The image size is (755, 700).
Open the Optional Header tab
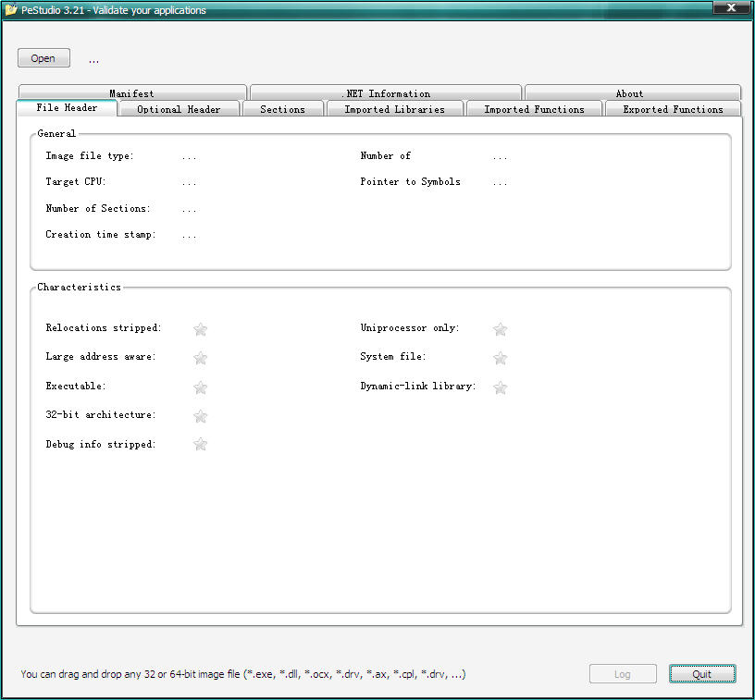pos(179,109)
